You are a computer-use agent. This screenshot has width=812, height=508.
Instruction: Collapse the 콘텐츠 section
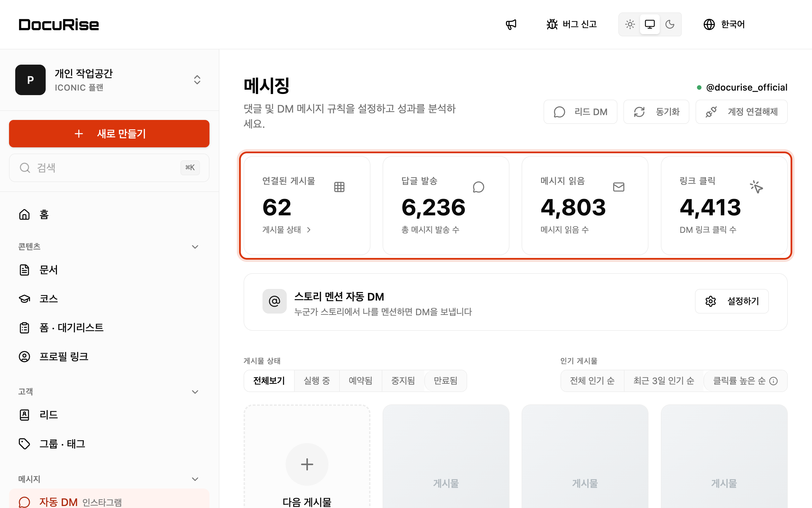(x=195, y=247)
